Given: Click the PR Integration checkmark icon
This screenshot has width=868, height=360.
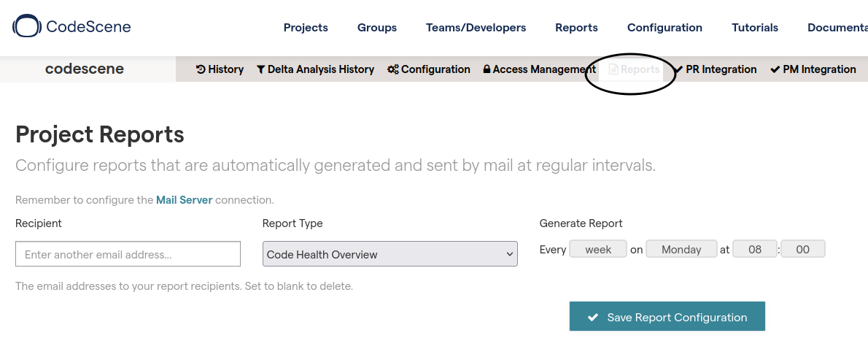Looking at the screenshot, I should [x=678, y=69].
